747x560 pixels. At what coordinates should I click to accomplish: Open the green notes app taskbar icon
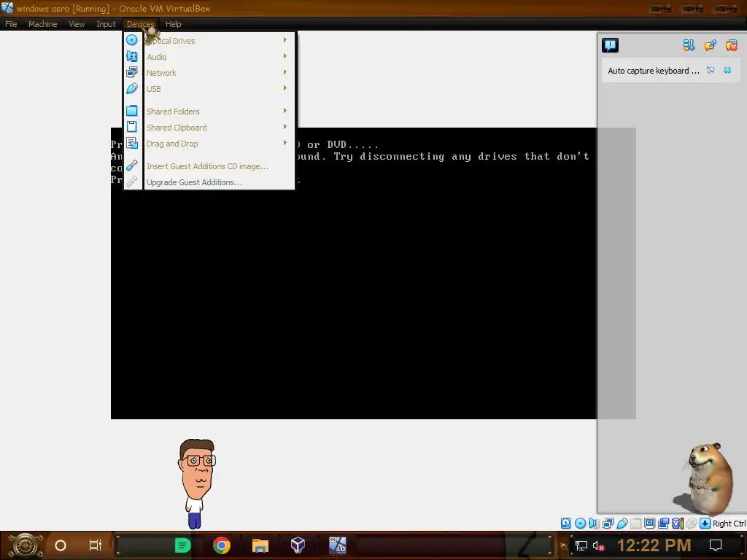(x=182, y=545)
